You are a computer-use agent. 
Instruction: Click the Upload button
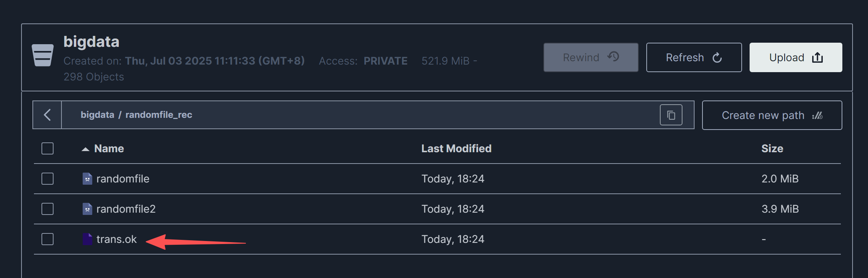coord(796,57)
